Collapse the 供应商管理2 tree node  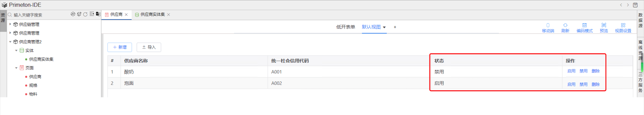(10, 42)
